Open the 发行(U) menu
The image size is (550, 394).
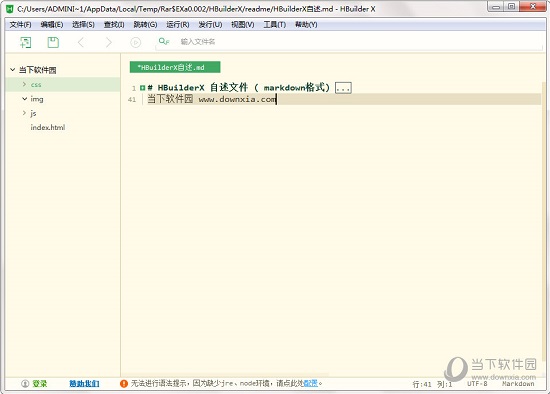210,25
